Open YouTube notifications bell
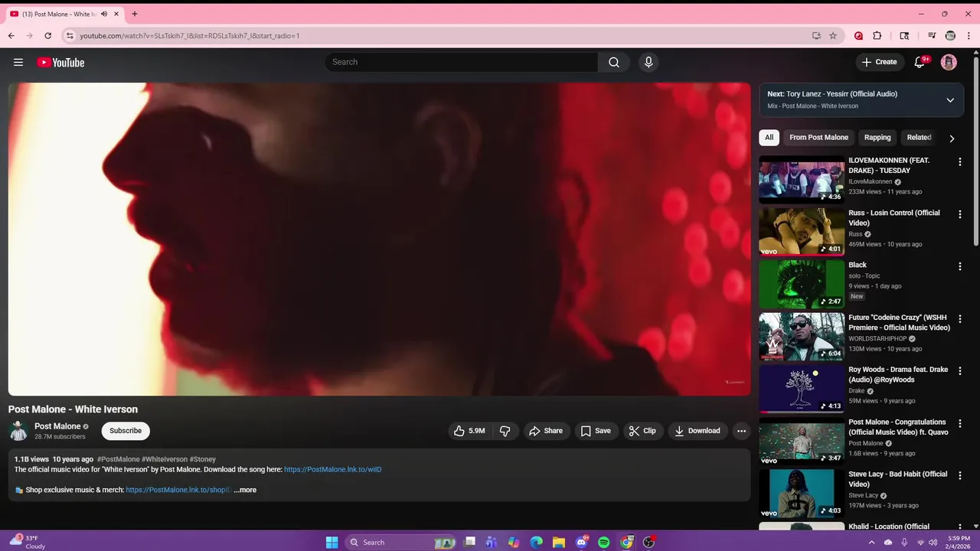980x551 pixels. [x=920, y=62]
